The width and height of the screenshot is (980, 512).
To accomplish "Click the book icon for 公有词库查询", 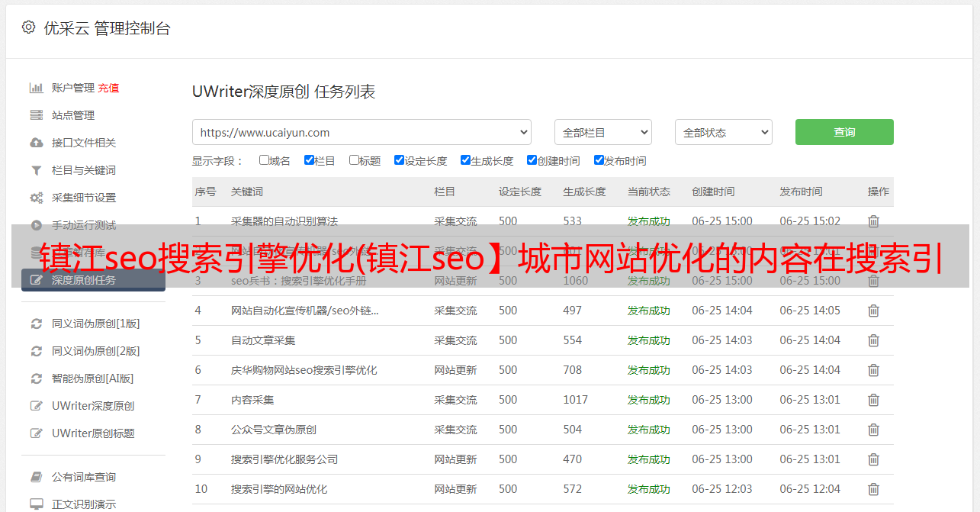I will tap(36, 477).
